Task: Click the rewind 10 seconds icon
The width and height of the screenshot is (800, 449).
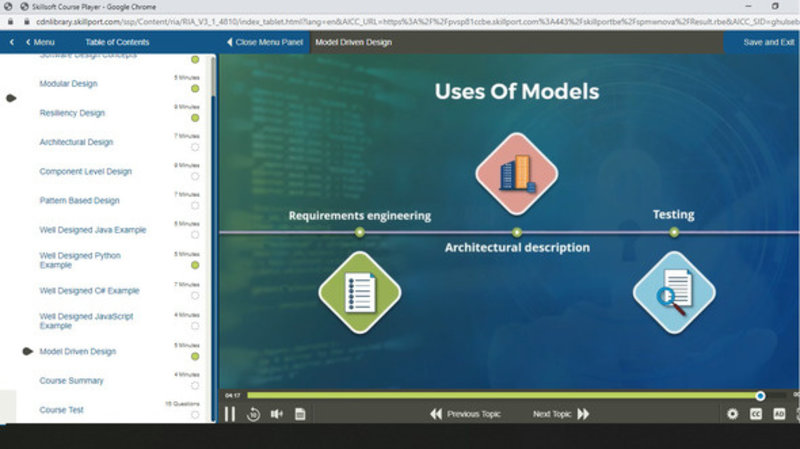Action: [x=253, y=414]
